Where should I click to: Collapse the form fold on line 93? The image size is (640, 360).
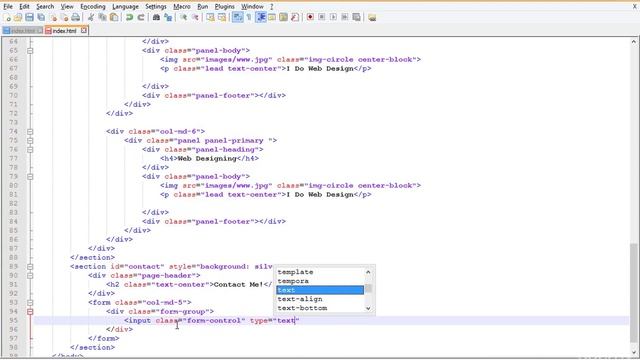click(30, 302)
